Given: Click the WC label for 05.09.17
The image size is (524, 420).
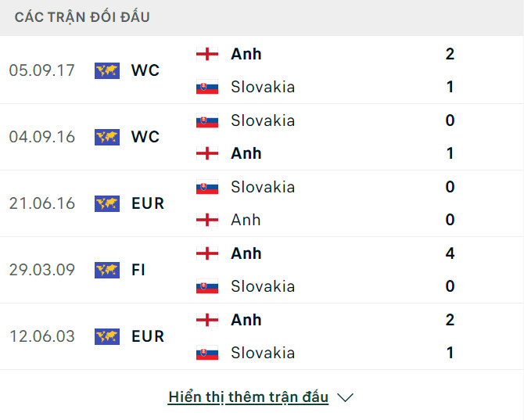Looking at the screenshot, I should [145, 70].
